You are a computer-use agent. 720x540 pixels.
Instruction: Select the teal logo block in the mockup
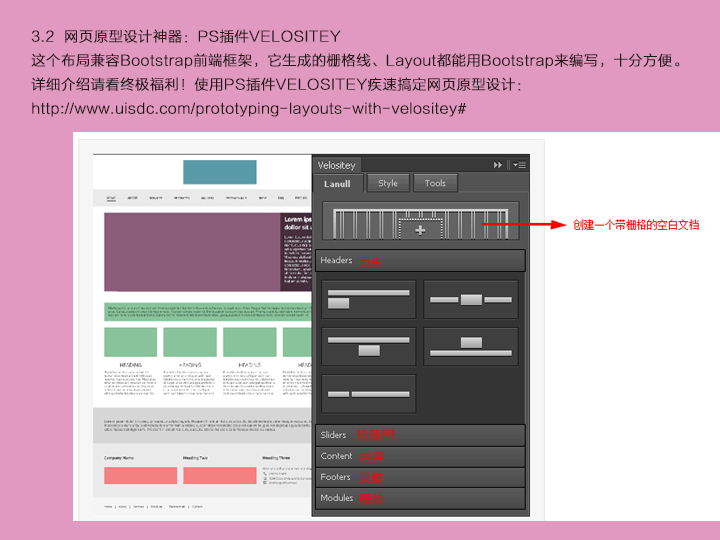[220, 172]
